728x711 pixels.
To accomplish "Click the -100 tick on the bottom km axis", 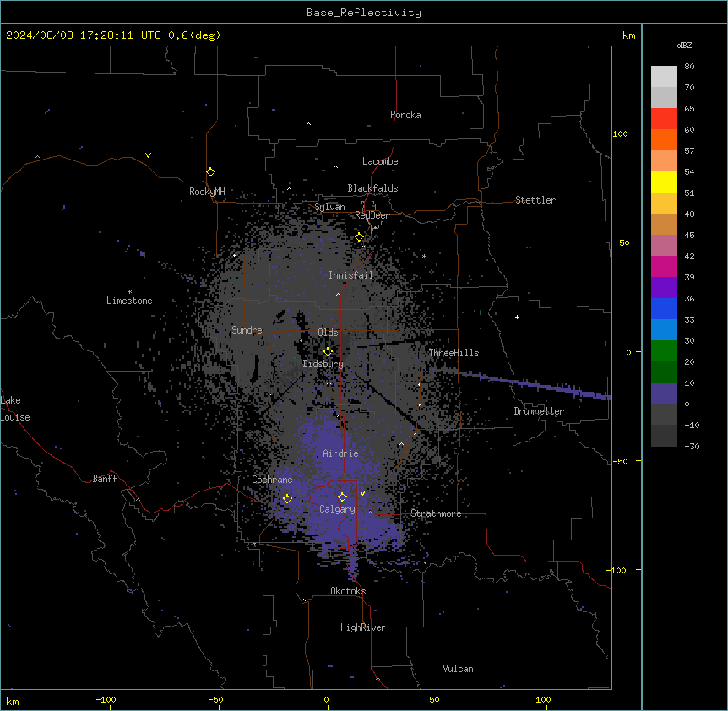I will tap(106, 699).
